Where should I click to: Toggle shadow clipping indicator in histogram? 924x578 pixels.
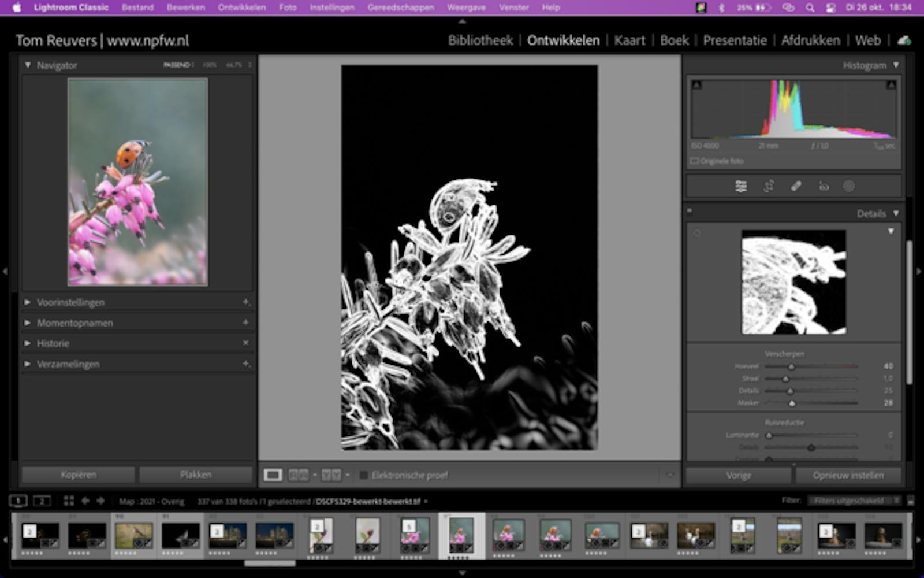click(697, 85)
